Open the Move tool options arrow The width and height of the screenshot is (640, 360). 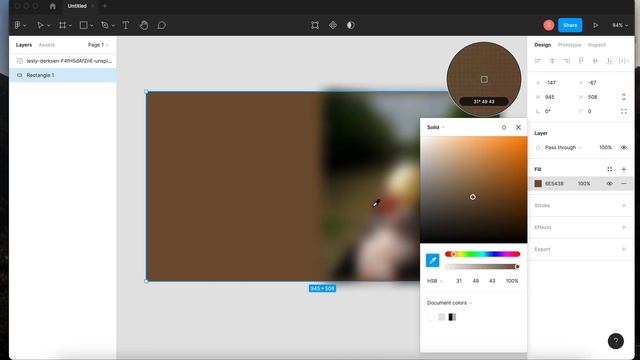[49, 26]
